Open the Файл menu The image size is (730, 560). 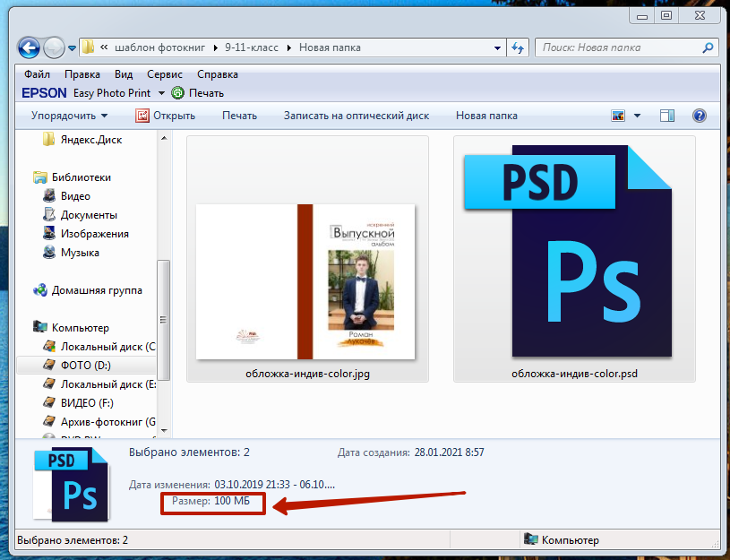(37, 74)
